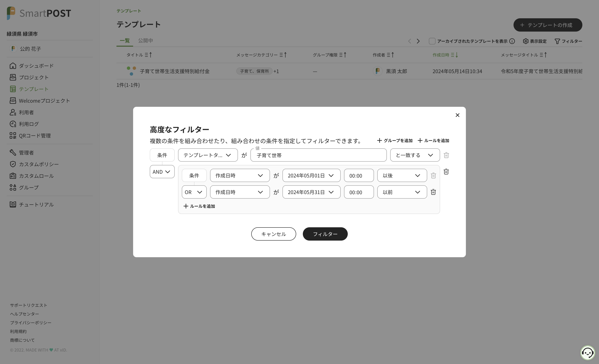
Task: Click the キャンセル button
Action: point(274,234)
